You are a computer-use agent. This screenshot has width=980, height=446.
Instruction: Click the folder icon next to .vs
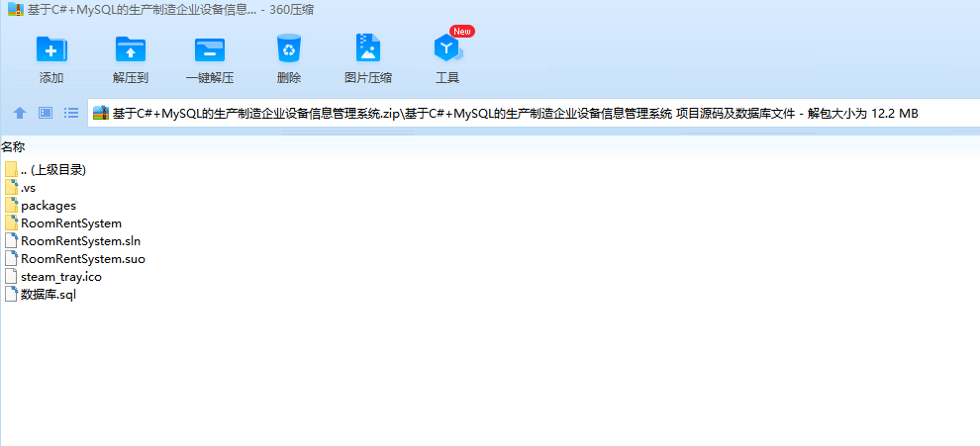11,187
